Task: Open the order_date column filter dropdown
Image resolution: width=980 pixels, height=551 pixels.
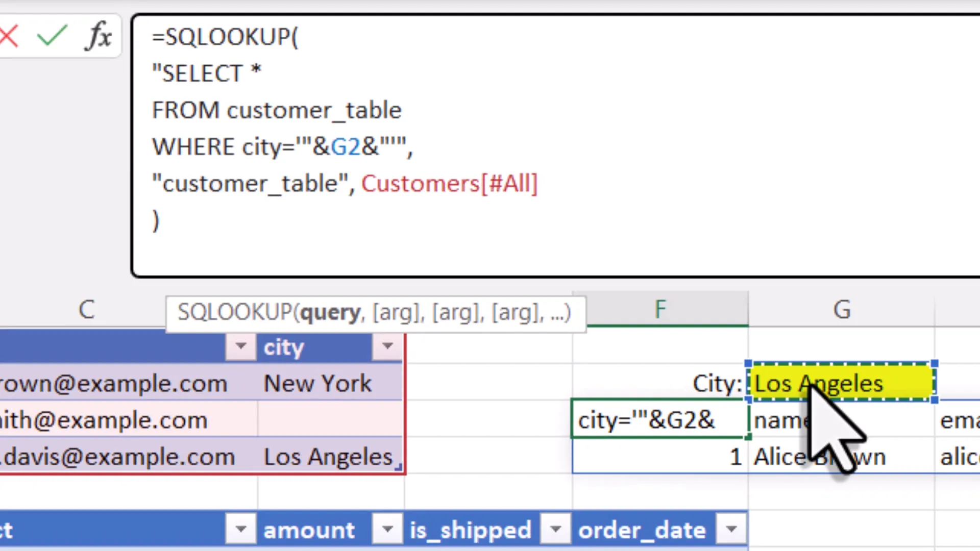Action: pyautogui.click(x=731, y=530)
